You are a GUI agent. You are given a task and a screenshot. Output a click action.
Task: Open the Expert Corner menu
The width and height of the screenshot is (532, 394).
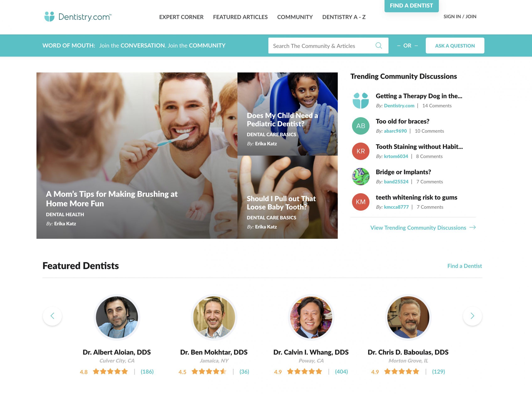pos(181,17)
